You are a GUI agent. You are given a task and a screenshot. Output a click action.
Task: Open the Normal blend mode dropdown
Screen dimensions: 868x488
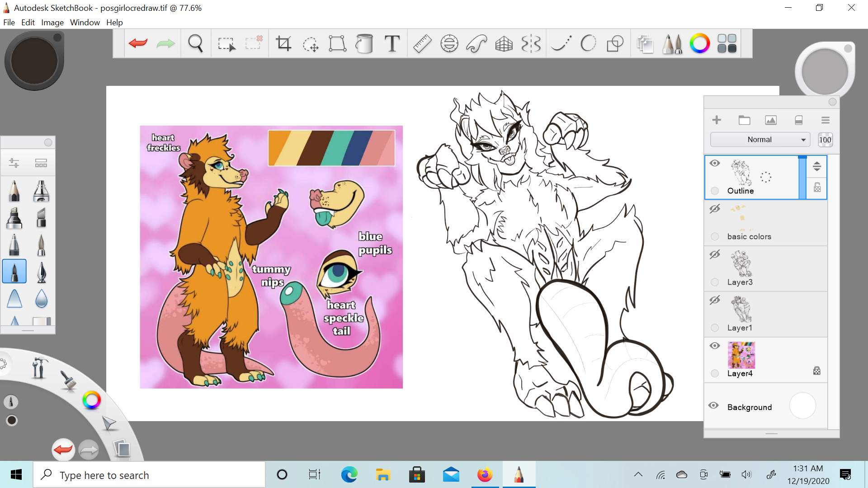pos(760,140)
